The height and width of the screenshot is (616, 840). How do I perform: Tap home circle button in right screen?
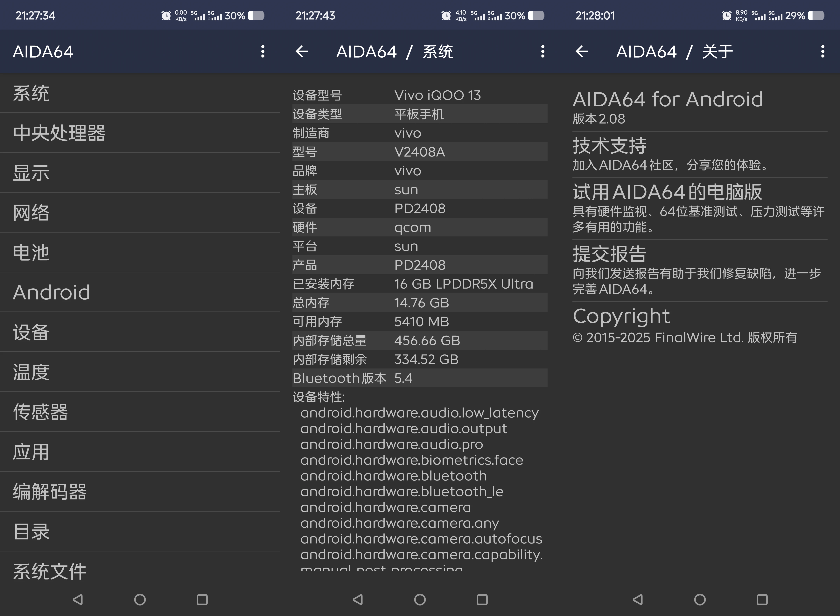(x=700, y=600)
